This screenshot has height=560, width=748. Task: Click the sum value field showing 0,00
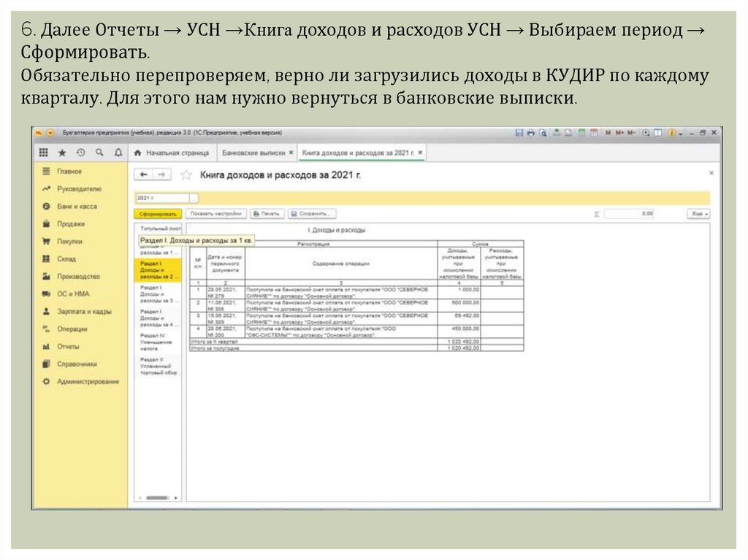pyautogui.click(x=629, y=214)
